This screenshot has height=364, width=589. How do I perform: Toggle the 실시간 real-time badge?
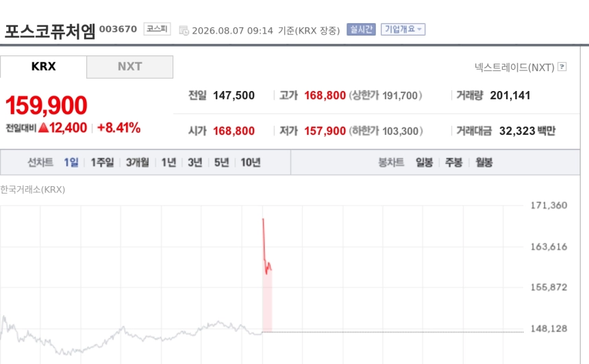pos(361,29)
